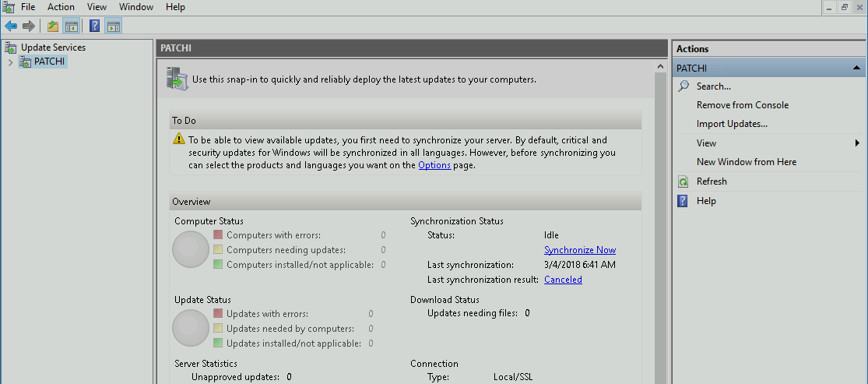Click Import Updates in Actions pane
This screenshot has width=868, height=384.
pos(731,124)
